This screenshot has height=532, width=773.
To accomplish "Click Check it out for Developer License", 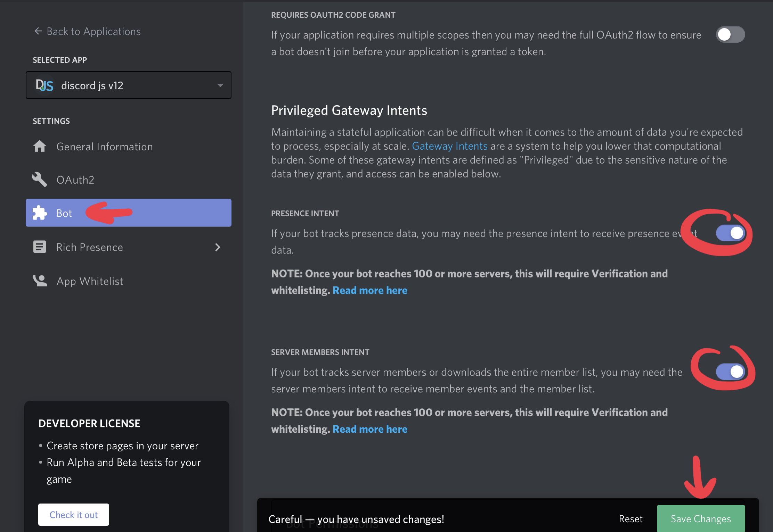I will 73,514.
